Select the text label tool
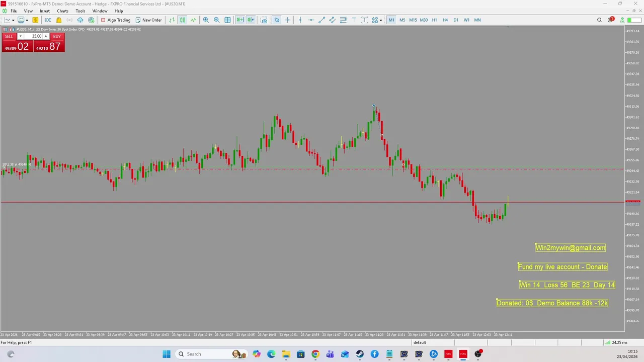The image size is (644, 362). tap(364, 20)
